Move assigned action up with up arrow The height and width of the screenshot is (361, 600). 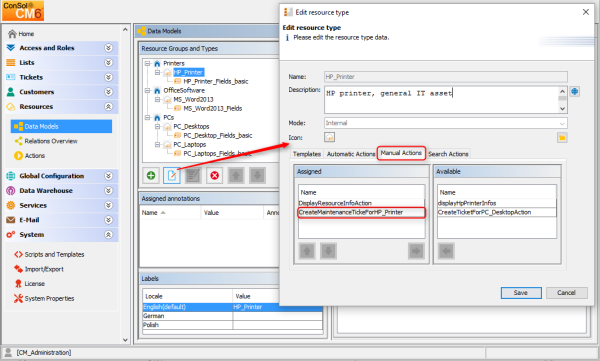coord(307,251)
